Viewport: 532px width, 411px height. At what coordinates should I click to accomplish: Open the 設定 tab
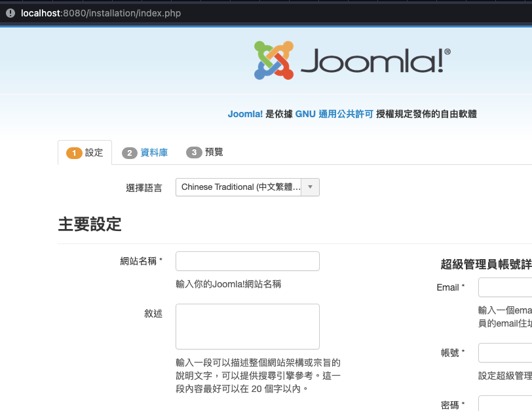coord(85,152)
